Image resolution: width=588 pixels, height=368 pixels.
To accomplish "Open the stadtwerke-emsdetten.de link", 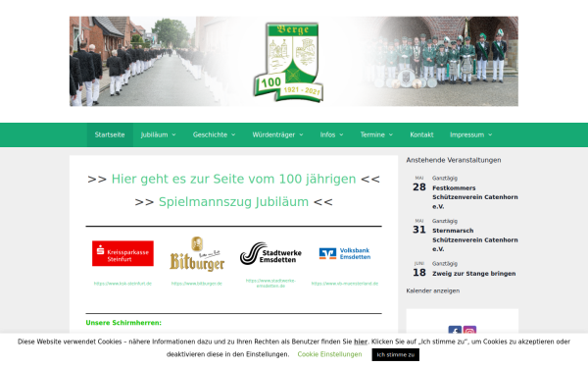I will [270, 284].
